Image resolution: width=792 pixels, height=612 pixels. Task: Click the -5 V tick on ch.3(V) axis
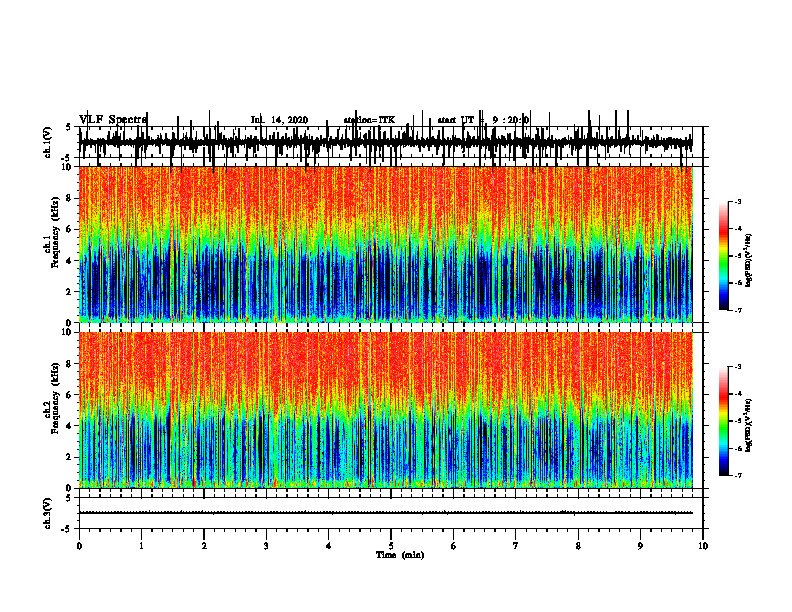(67, 529)
